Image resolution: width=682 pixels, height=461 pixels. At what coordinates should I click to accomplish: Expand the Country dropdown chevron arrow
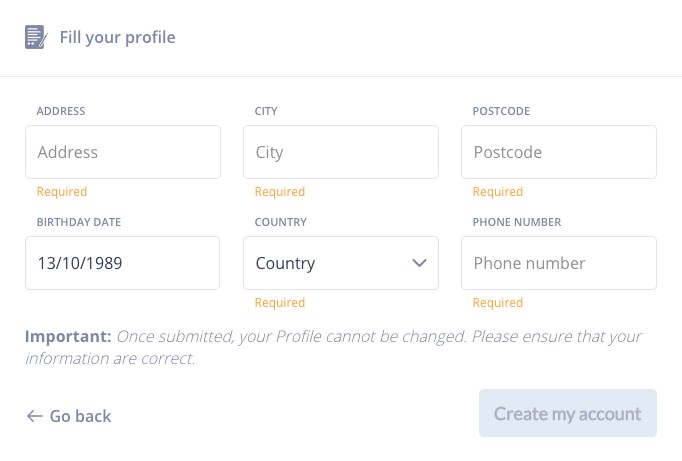pyautogui.click(x=419, y=263)
